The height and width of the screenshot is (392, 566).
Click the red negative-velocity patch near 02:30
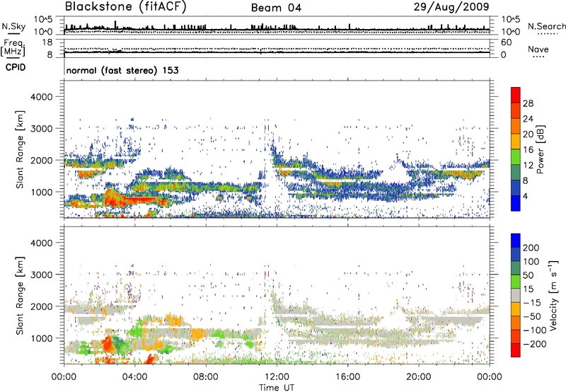click(x=108, y=345)
